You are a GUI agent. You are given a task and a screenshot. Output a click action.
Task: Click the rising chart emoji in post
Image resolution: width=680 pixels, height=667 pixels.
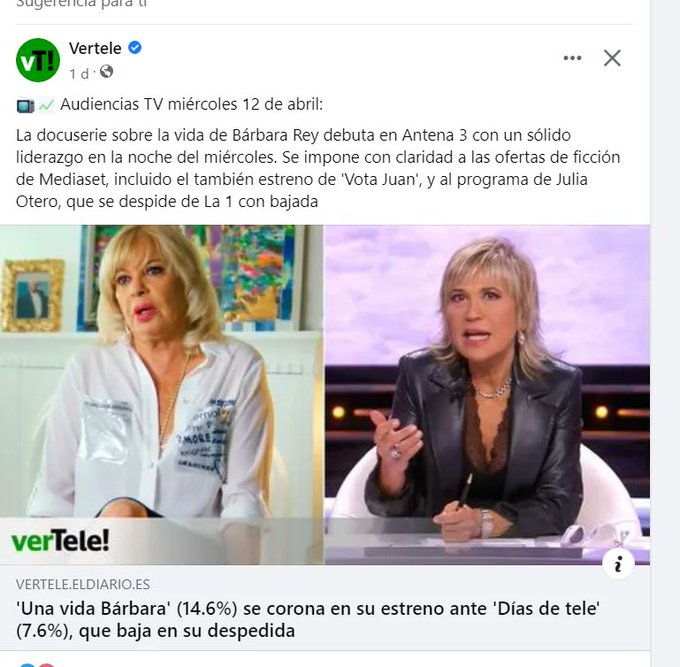[x=46, y=105]
